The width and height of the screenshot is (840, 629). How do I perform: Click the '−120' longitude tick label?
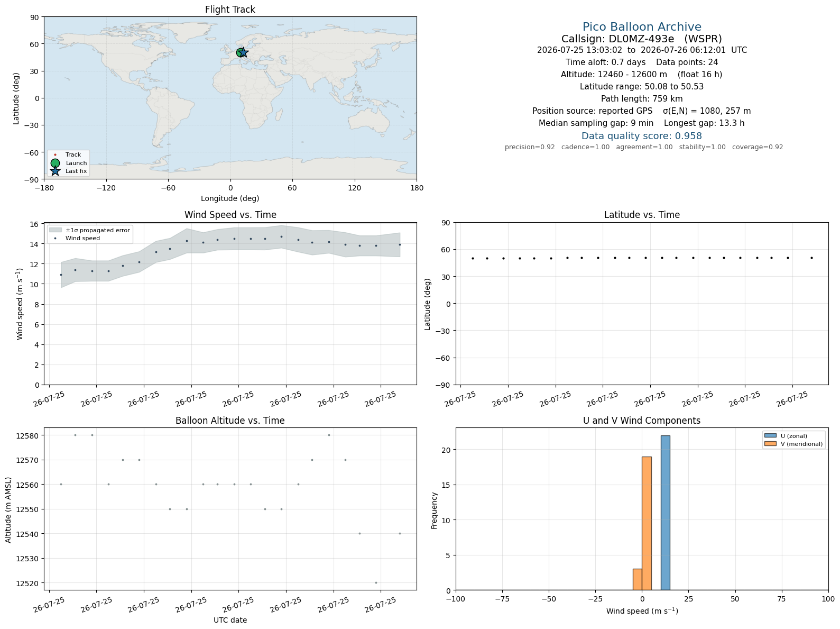tap(106, 188)
